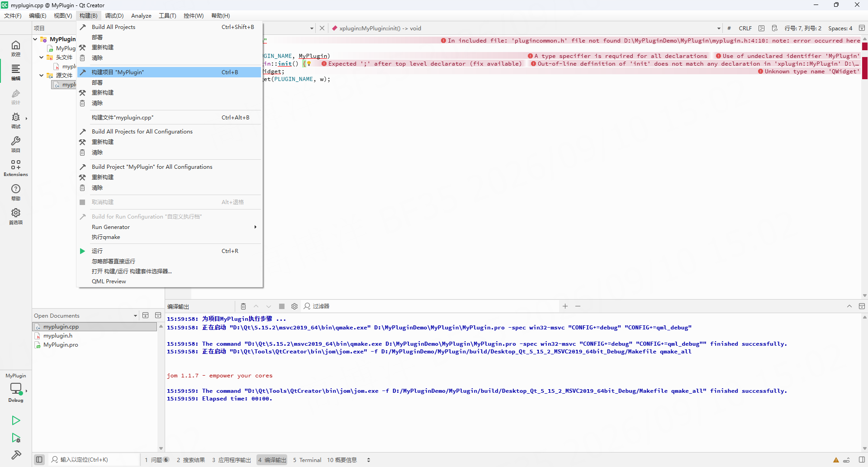The image size is (868, 467).
Task: Select QML Preview menu item
Action: [170, 281]
